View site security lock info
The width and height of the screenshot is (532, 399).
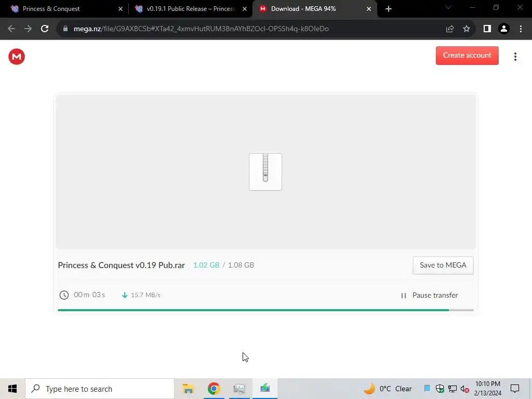(x=65, y=29)
